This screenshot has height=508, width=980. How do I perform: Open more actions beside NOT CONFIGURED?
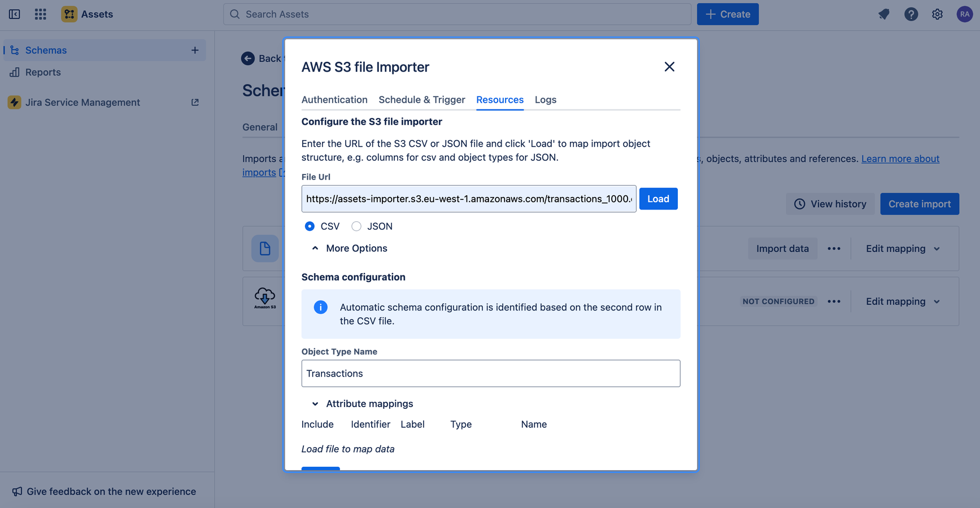(834, 301)
